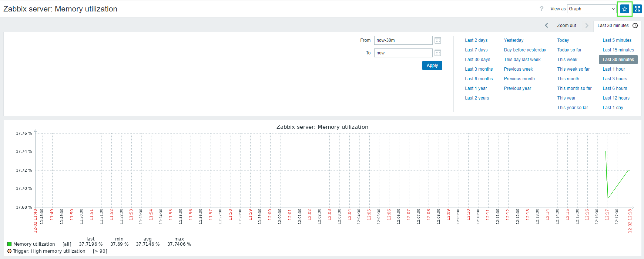Select Last 6 hours range
The image size is (644, 259).
point(615,88)
